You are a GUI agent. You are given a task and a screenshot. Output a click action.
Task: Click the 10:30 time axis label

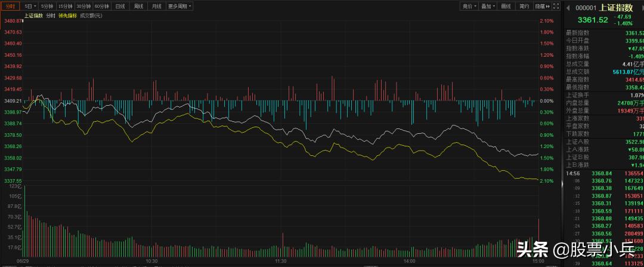151,261
